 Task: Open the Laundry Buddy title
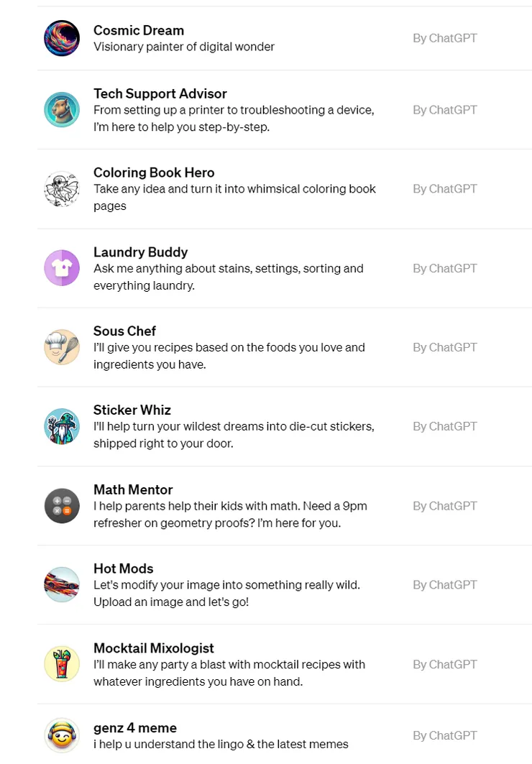point(140,252)
